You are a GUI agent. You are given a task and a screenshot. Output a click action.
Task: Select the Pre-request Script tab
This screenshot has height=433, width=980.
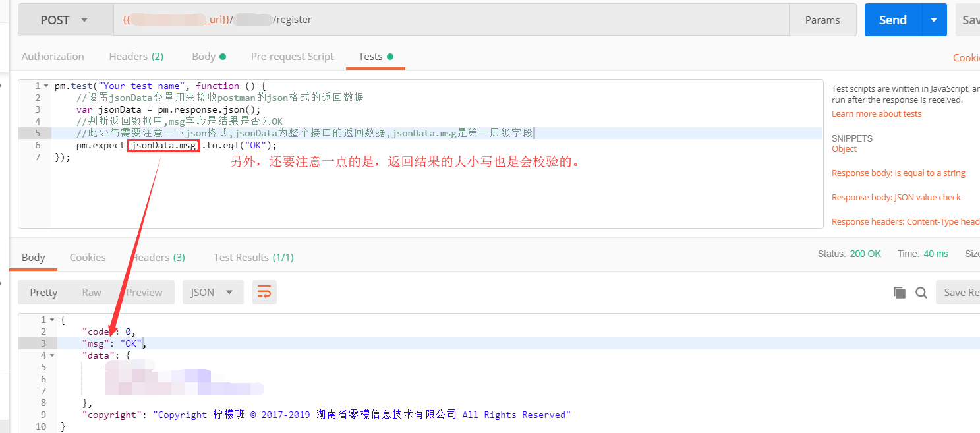pos(292,57)
